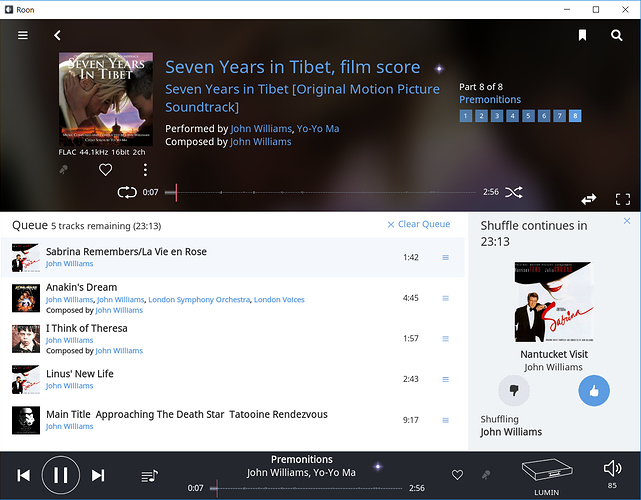Skip to the previous track
Image resolution: width=641 pixels, height=500 pixels.
point(24,475)
